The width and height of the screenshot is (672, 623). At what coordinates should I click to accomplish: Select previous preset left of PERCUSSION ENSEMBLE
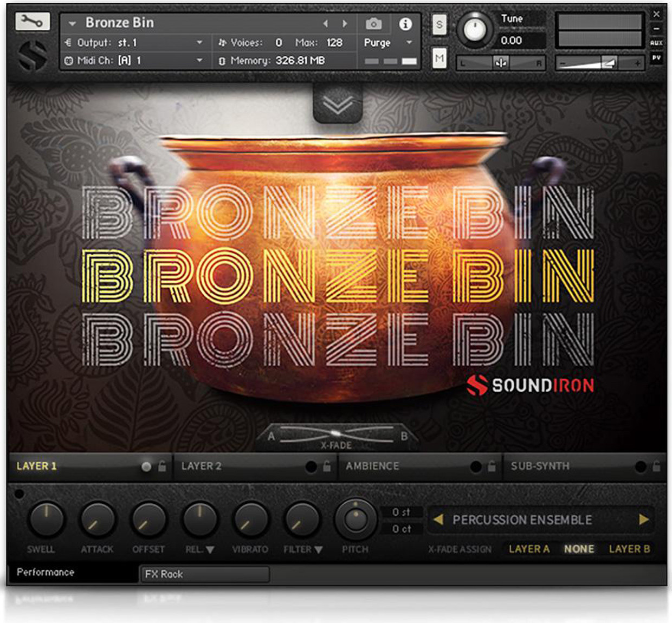pyautogui.click(x=438, y=520)
